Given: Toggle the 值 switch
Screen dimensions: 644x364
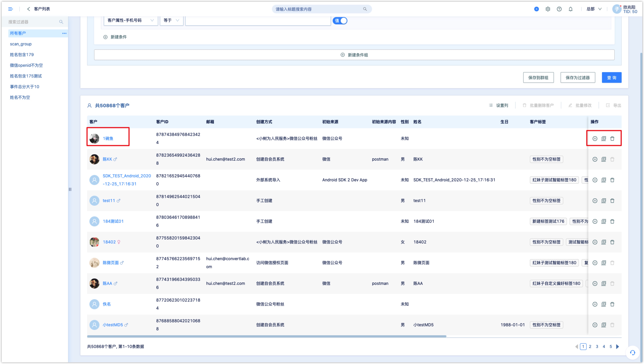Looking at the screenshot, I should (340, 21).
